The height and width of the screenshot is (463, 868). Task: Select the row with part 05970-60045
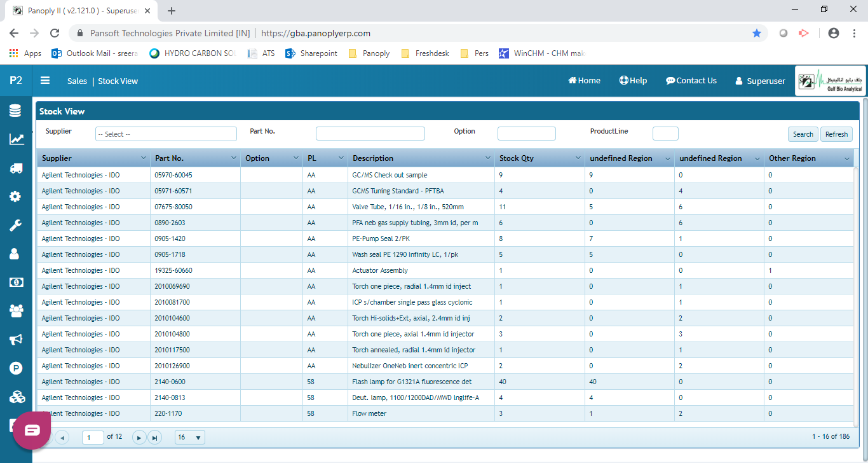coord(445,175)
